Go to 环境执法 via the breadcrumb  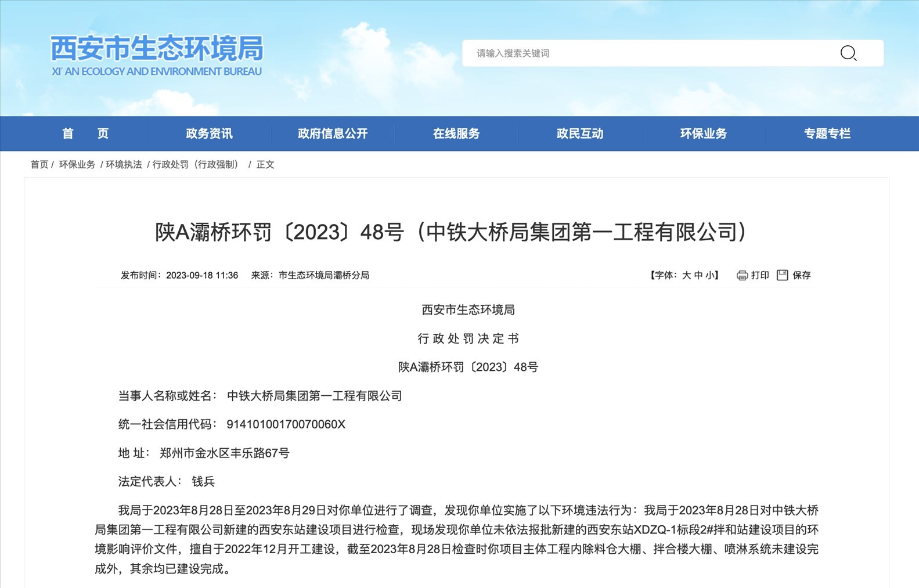(x=124, y=165)
